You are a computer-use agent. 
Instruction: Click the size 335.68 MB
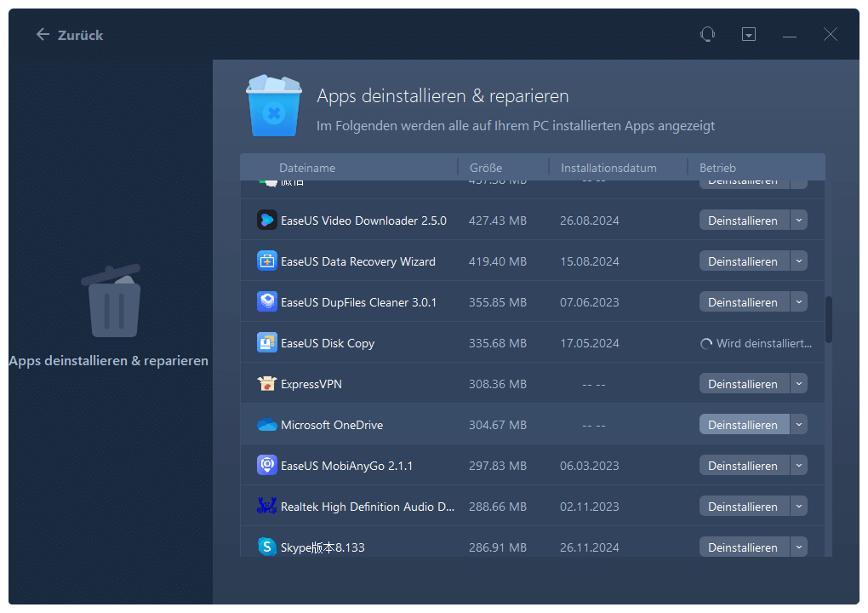pos(498,343)
